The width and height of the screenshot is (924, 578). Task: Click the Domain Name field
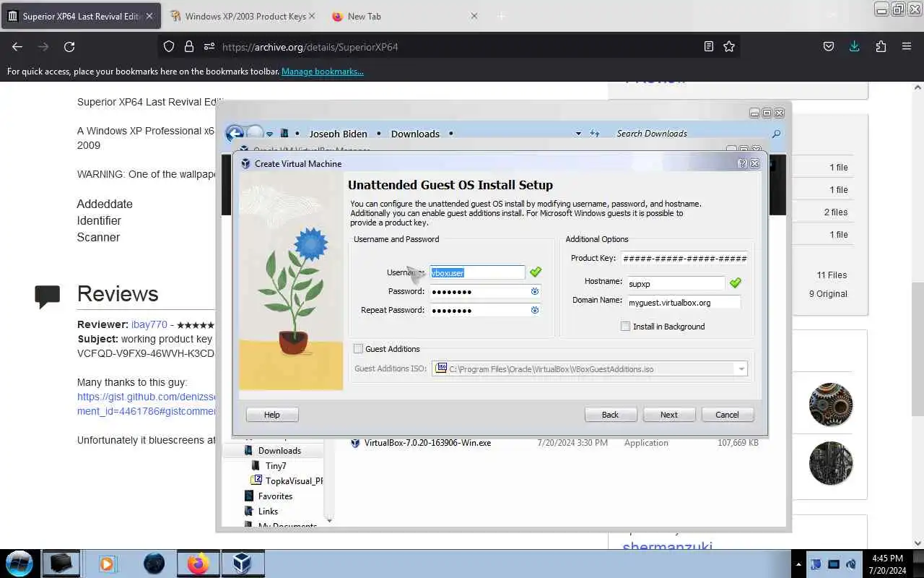click(x=683, y=302)
